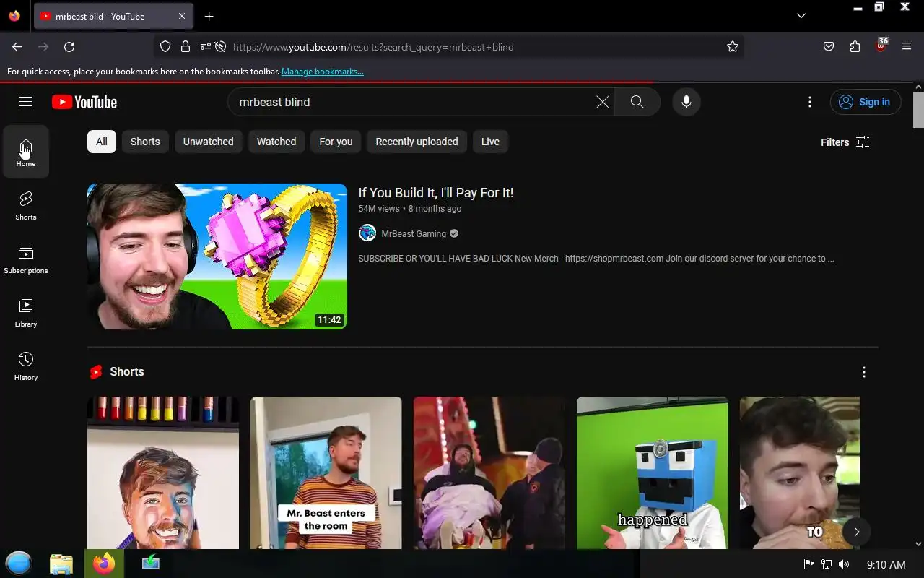Go to Home in the sidebar
Viewport: 924px width, 578px height.
click(x=26, y=152)
